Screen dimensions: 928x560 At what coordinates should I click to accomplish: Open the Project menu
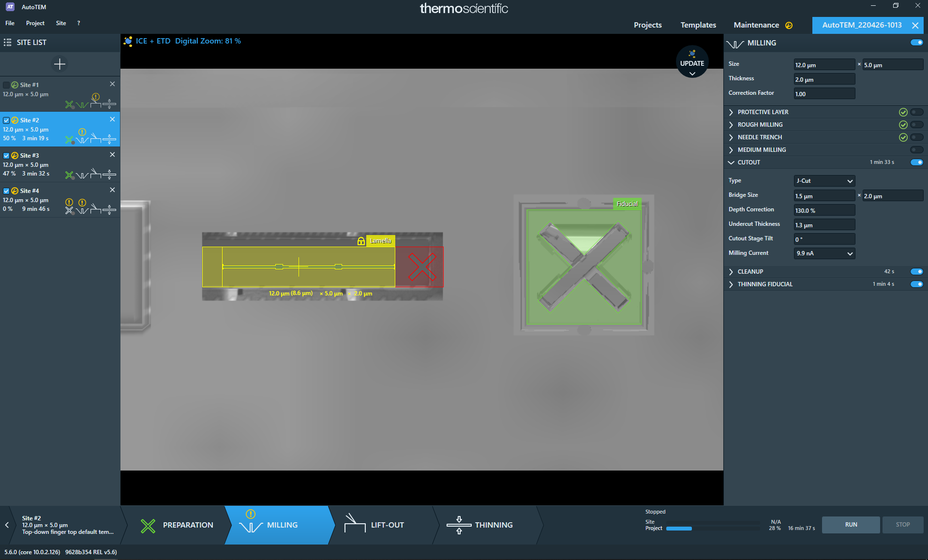tap(35, 23)
